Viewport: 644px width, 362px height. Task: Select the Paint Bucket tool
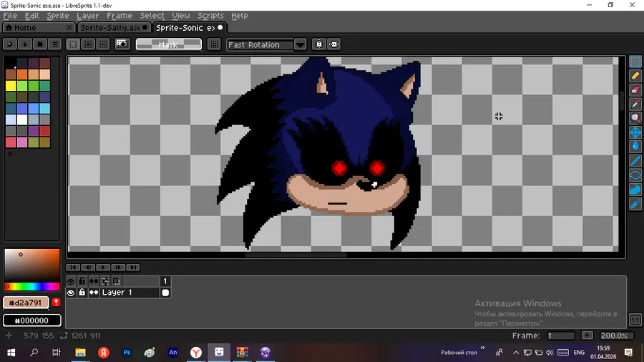point(635,147)
